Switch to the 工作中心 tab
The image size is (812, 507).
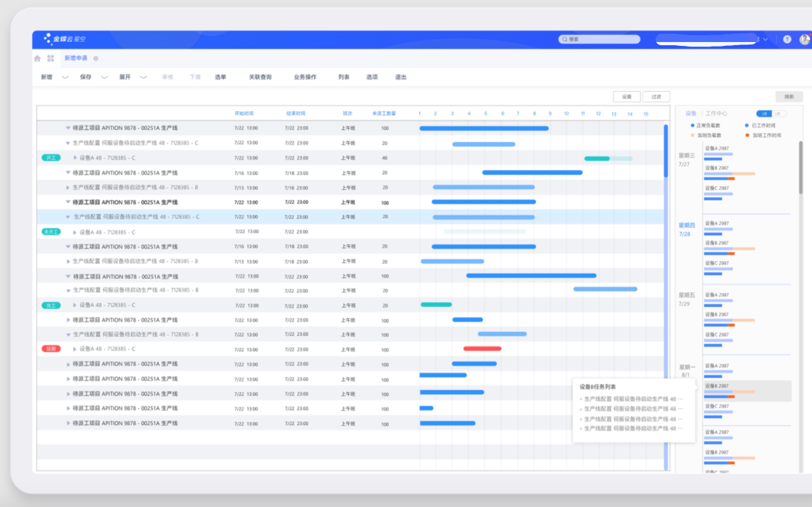pyautogui.click(x=716, y=113)
